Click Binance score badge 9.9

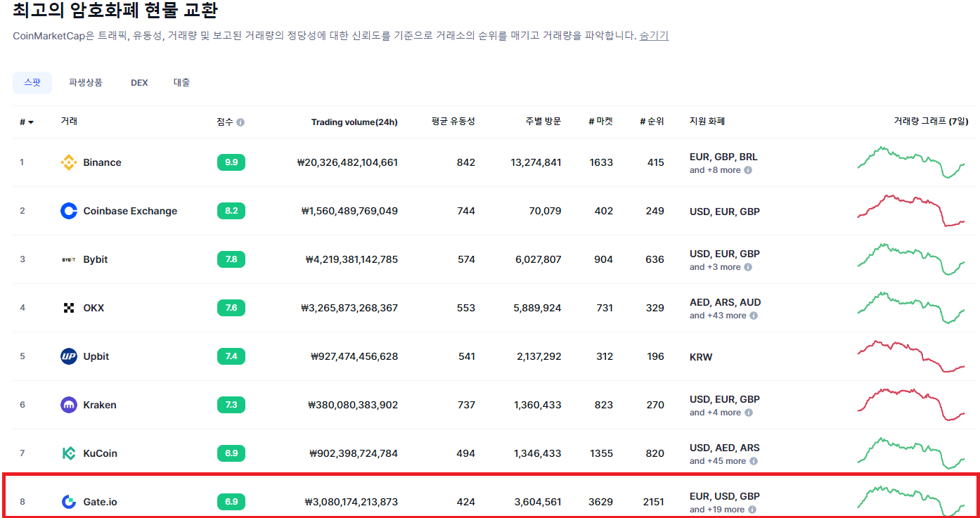tap(231, 162)
